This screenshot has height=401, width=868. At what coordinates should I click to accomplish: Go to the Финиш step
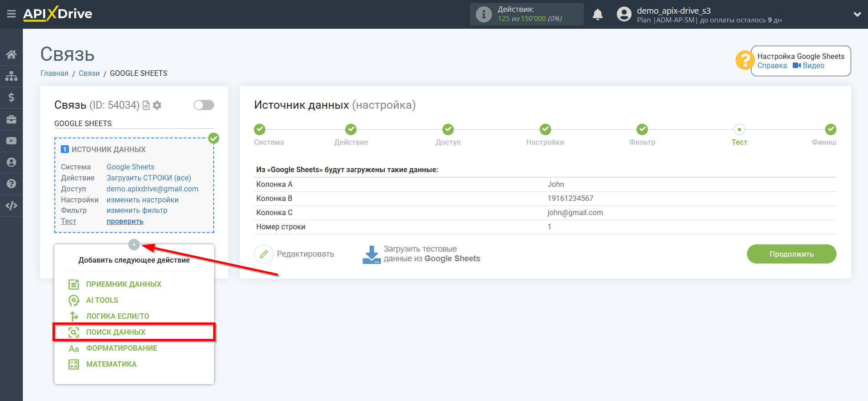[831, 129]
